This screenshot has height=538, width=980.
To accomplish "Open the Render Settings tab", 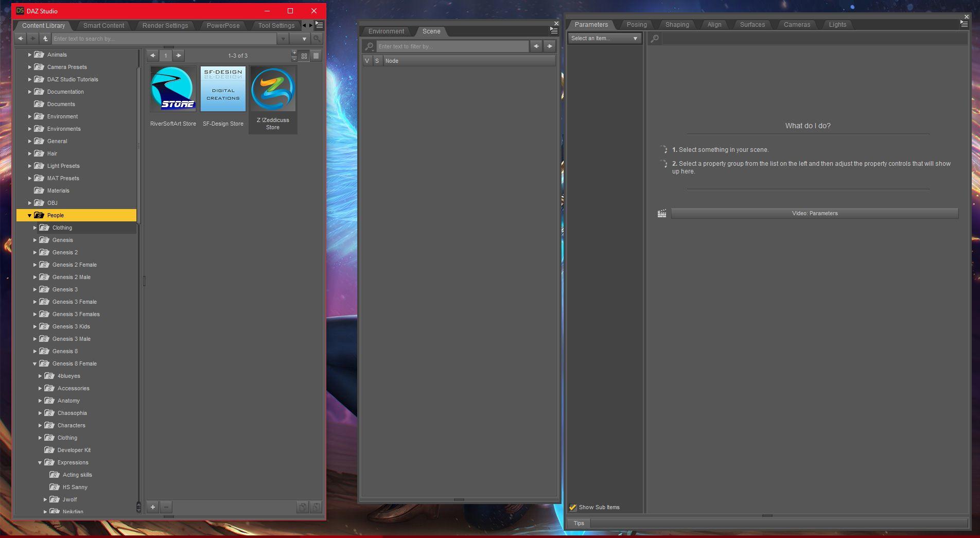I will tap(165, 26).
